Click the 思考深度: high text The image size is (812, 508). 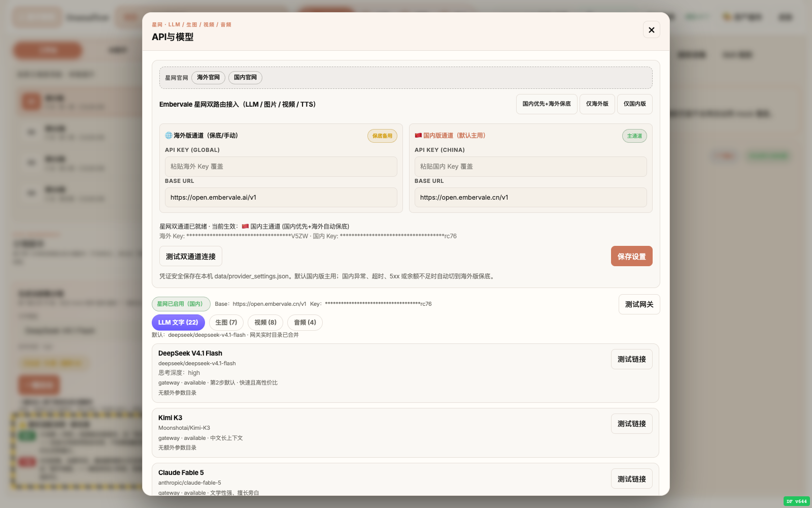click(179, 373)
